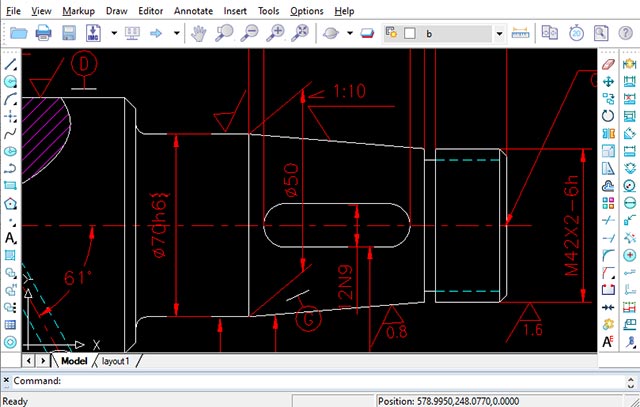Click the export to IMG icon
640x407 pixels.
[93, 33]
